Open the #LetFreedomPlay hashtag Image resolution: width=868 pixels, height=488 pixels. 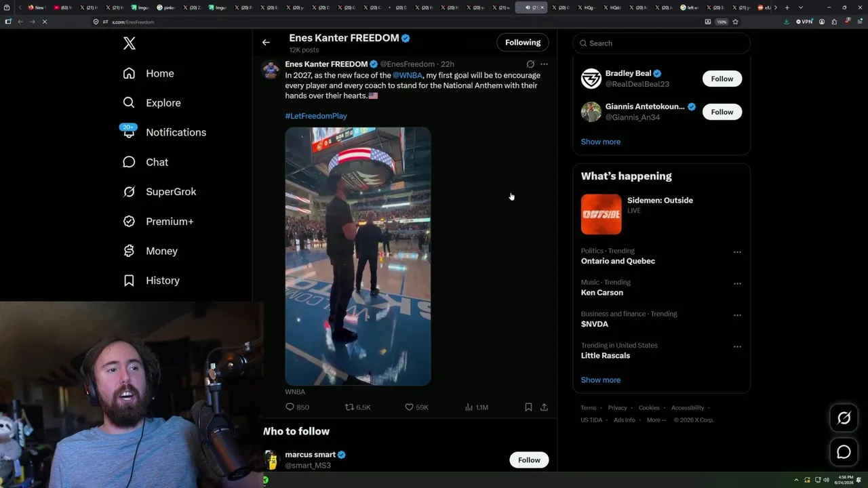tap(316, 116)
